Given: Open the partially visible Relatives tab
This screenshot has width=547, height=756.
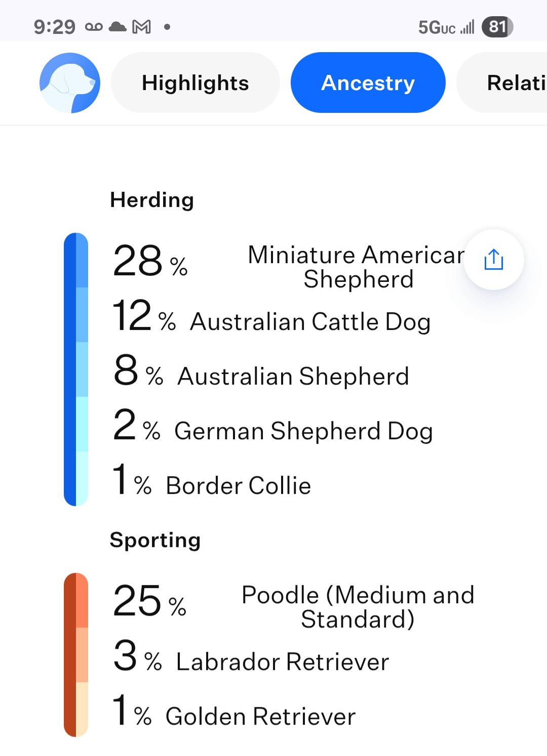Looking at the screenshot, I should point(502,82).
